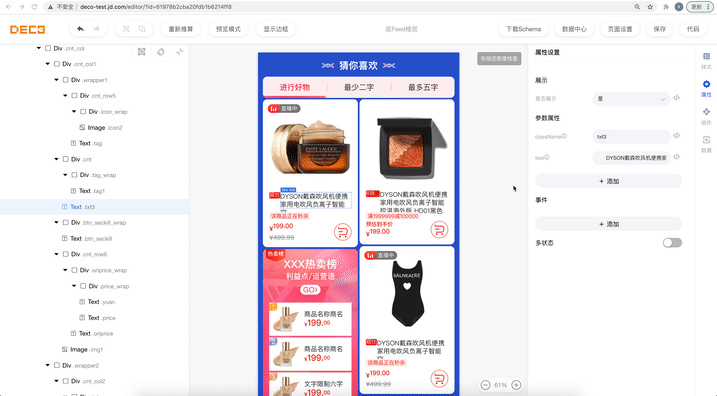The width and height of the screenshot is (717, 396).
Task: Click the collapse-all icon above layer tree
Action: point(179,52)
